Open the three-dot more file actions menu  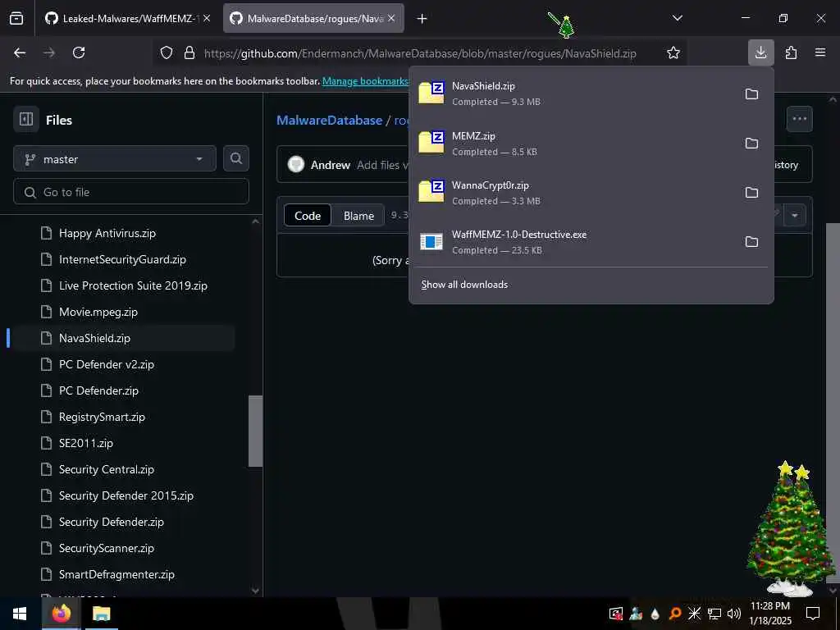(799, 119)
